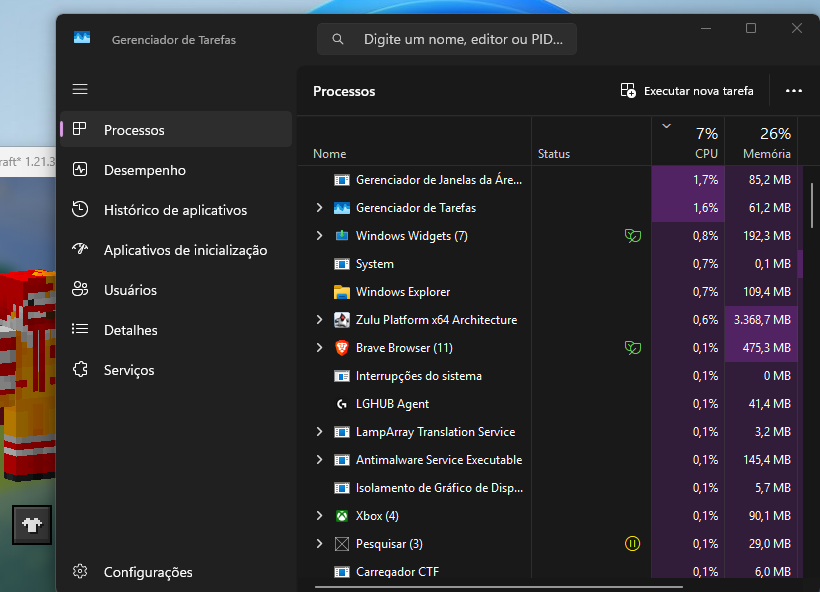Click Executar nova tarefa button
This screenshot has width=820, height=592.
(x=687, y=91)
